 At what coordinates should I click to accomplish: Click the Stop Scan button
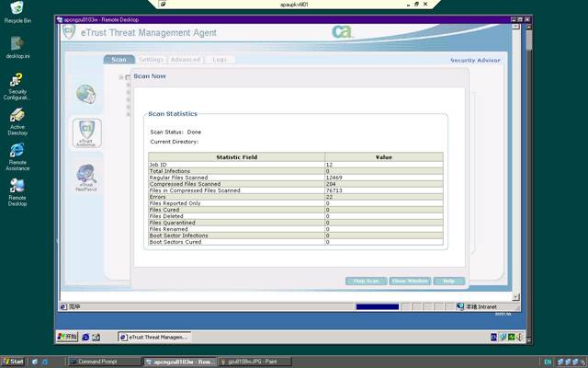click(x=365, y=281)
